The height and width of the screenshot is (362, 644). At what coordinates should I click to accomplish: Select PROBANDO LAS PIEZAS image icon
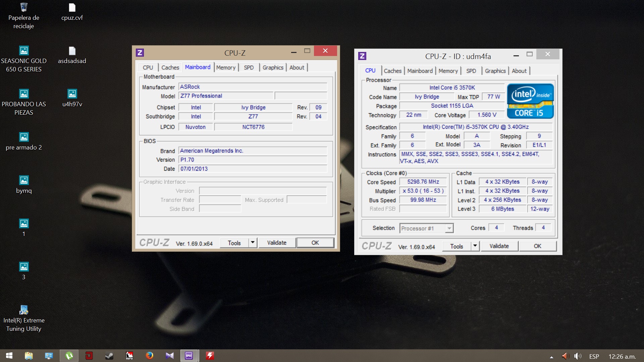point(23,103)
